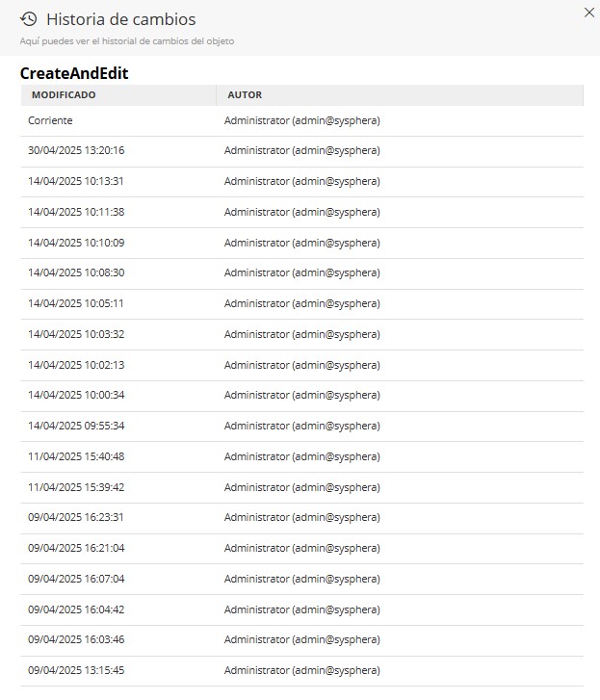
Task: Select the 14/04/2025 10:13:31 entry
Action: point(76,181)
